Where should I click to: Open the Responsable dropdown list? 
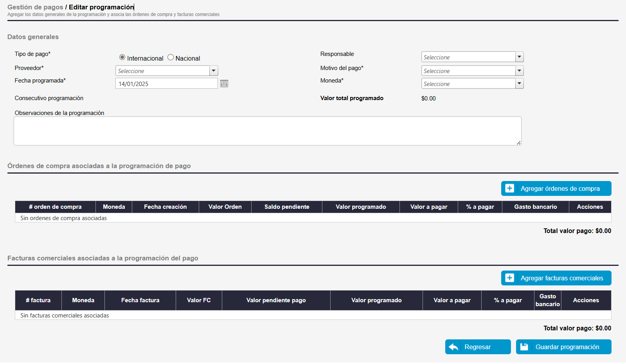tap(519, 57)
